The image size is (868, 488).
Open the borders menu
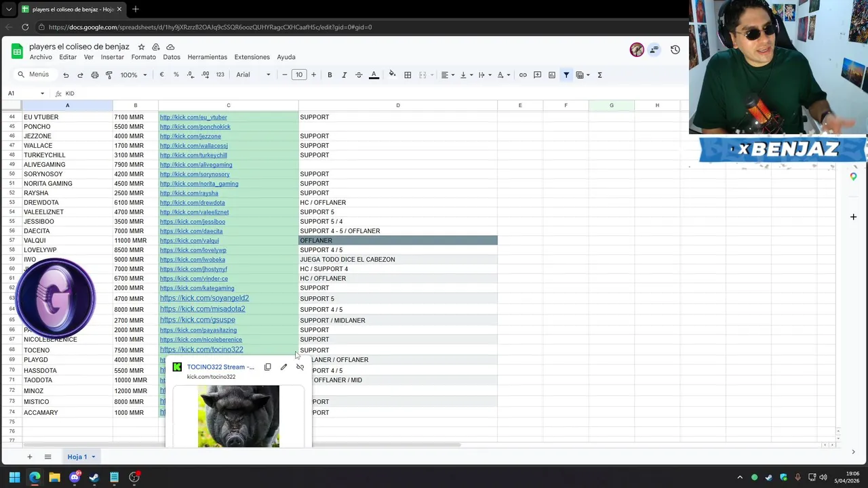(408, 75)
